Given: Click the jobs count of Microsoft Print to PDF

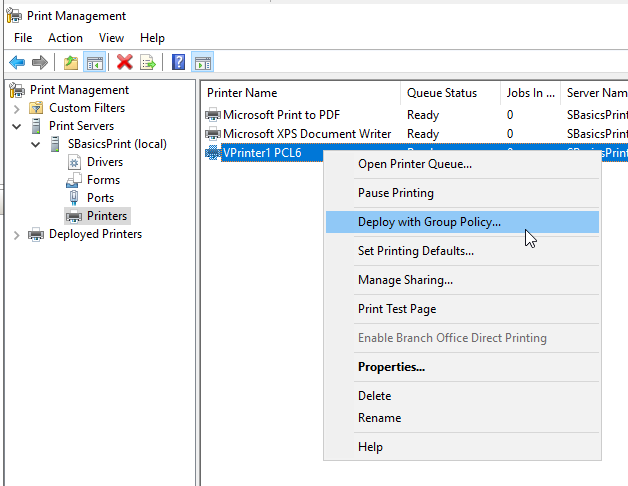Looking at the screenshot, I should click(510, 115).
